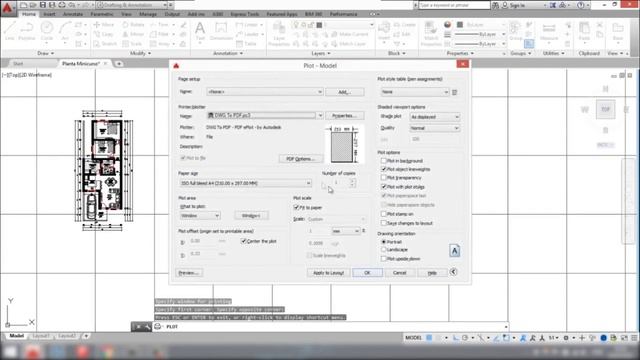This screenshot has width=640, height=360.
Task: Click the Window< selection button
Action: click(251, 215)
